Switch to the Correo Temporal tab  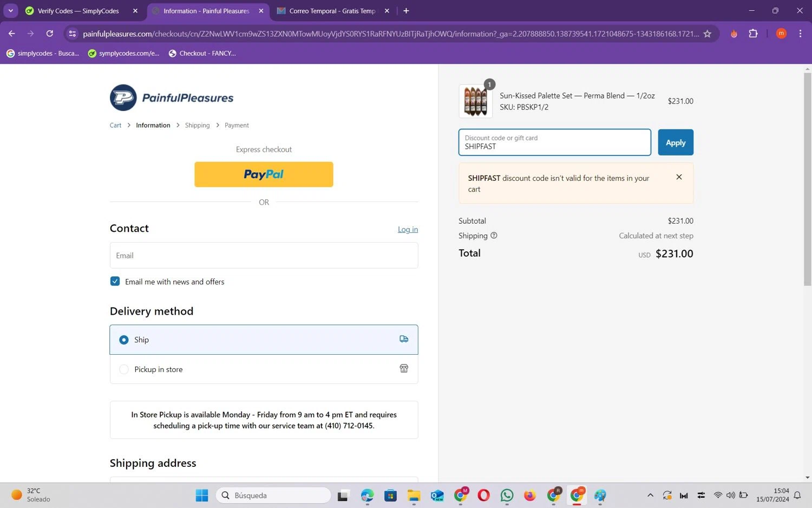pos(332,11)
